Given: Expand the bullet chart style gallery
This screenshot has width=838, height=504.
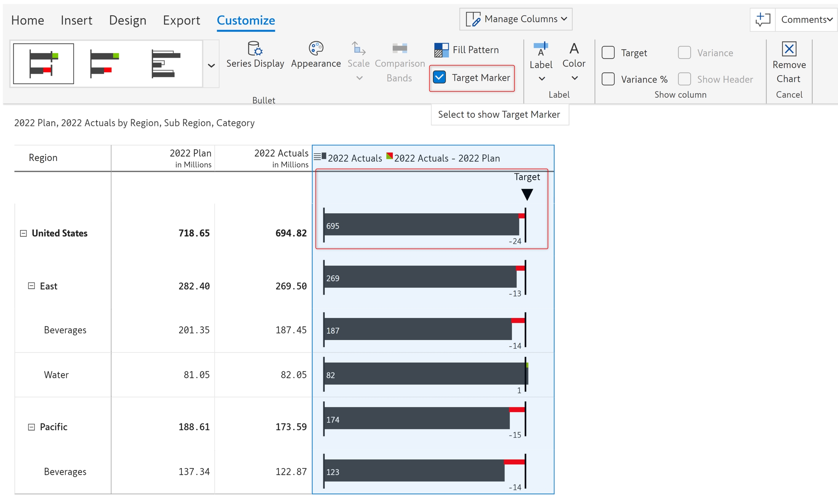Looking at the screenshot, I should click(x=211, y=65).
